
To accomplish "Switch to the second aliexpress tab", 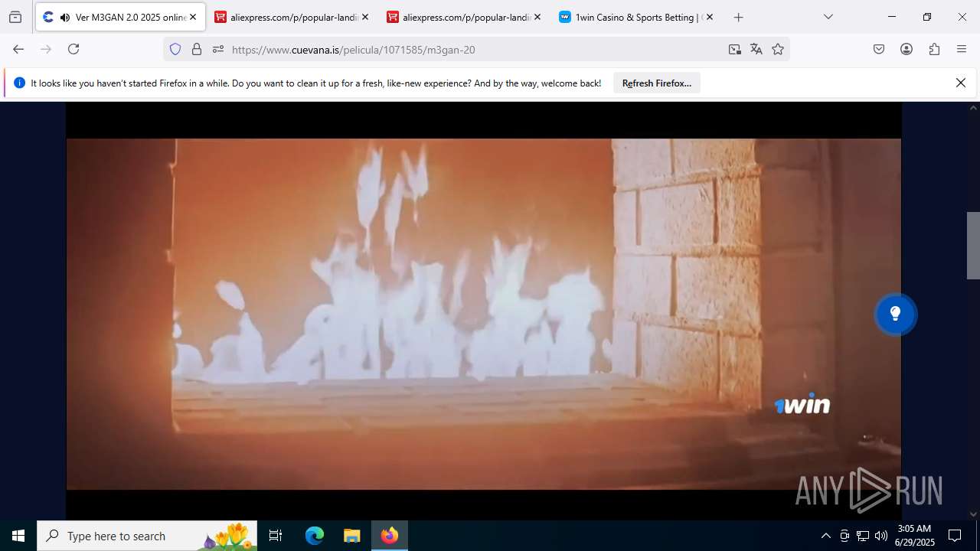I will coord(465,17).
